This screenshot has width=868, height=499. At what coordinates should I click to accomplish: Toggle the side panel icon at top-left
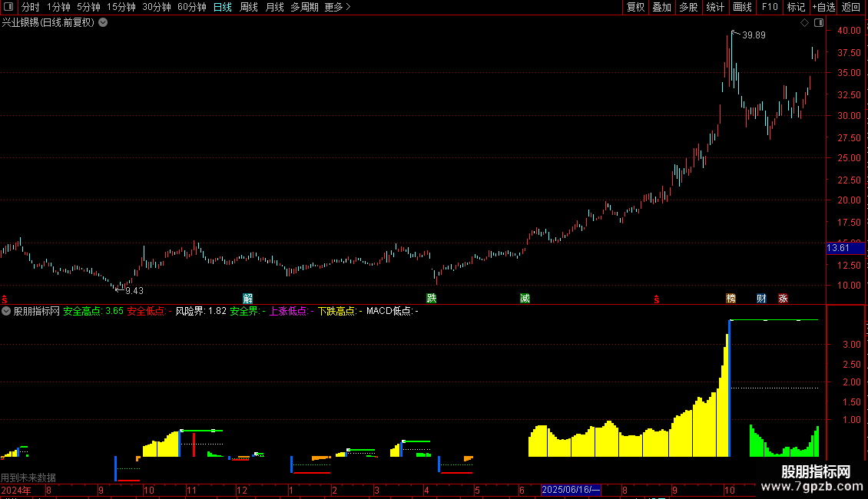coord(8,7)
